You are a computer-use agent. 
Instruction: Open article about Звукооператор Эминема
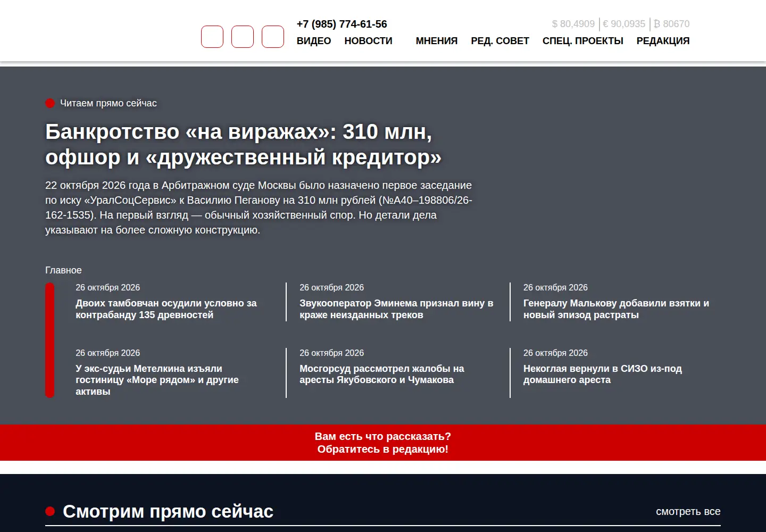point(396,309)
